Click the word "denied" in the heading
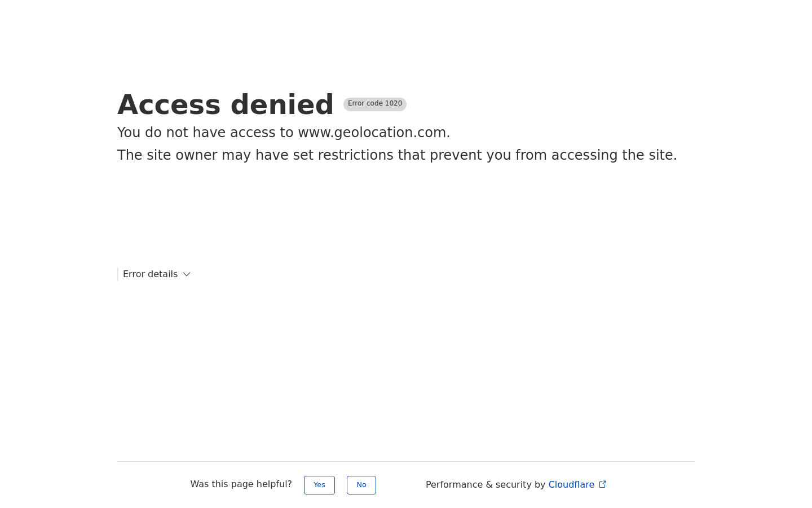 [282, 105]
